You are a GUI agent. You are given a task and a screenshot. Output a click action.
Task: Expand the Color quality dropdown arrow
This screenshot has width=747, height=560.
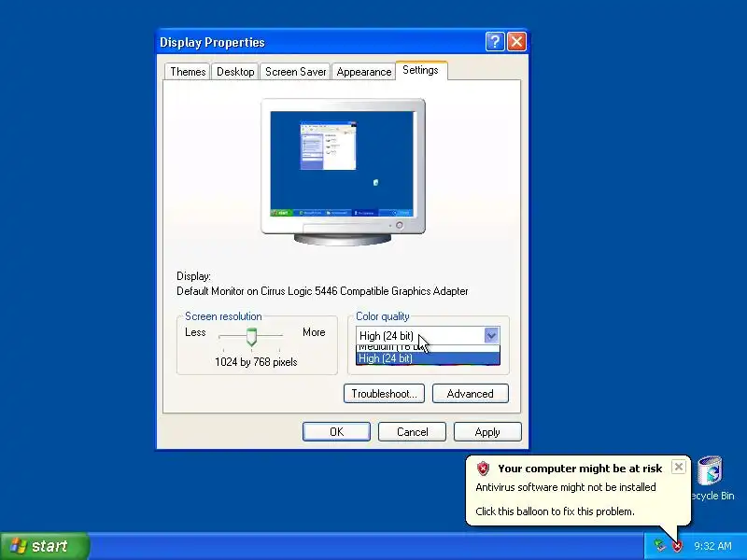click(x=491, y=335)
